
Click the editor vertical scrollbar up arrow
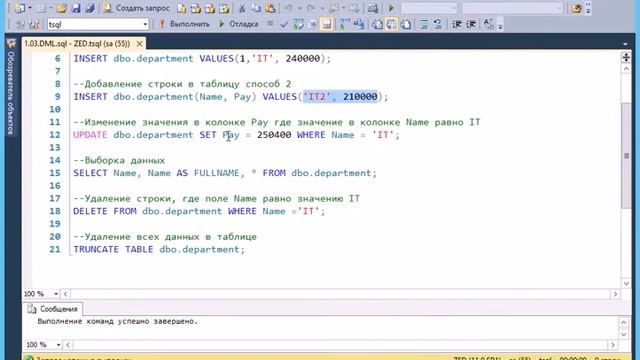click(626, 69)
